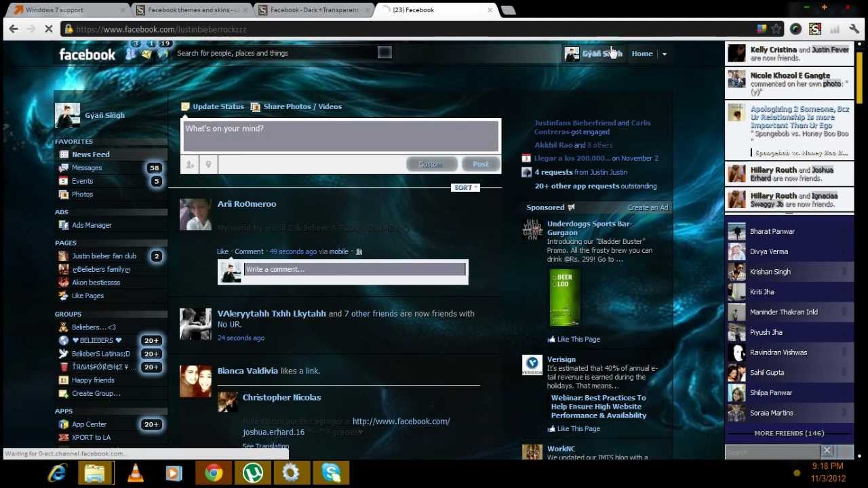Open the notifications globe icon
The width and height of the screenshot is (868, 488).
point(162,54)
